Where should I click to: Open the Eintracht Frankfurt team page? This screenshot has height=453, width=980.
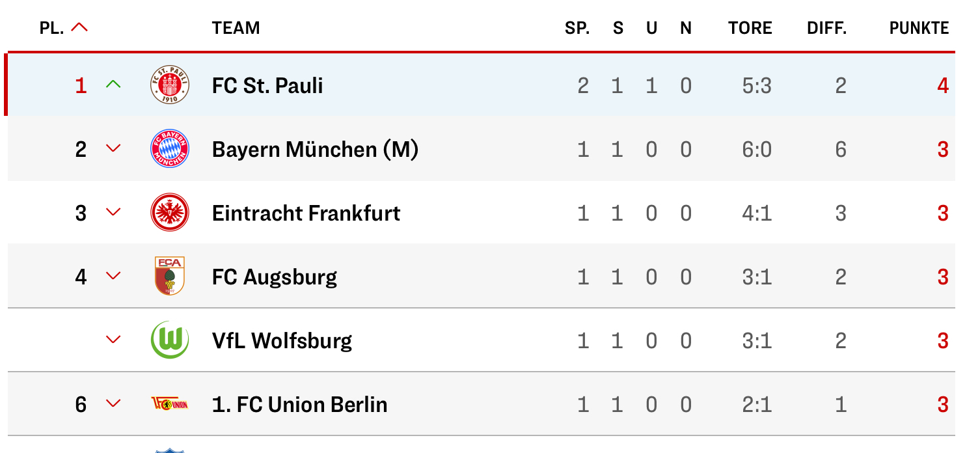(x=306, y=213)
